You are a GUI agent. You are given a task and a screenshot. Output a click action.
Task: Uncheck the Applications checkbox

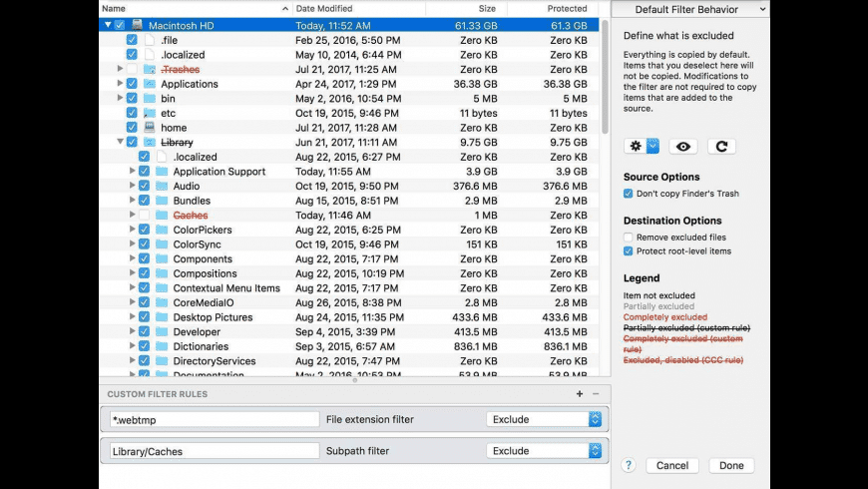(x=132, y=84)
